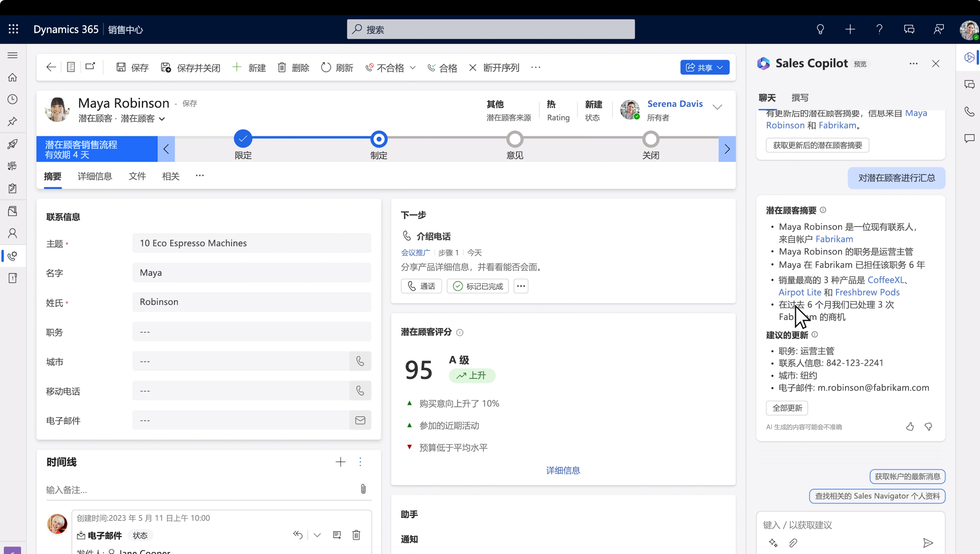Expand the 潜在顾客 form selector chevron
This screenshot has width=980, height=554.
click(x=162, y=119)
